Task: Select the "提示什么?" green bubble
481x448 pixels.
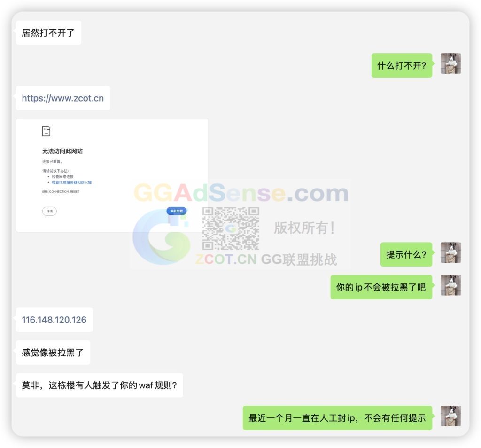Action: [406, 255]
